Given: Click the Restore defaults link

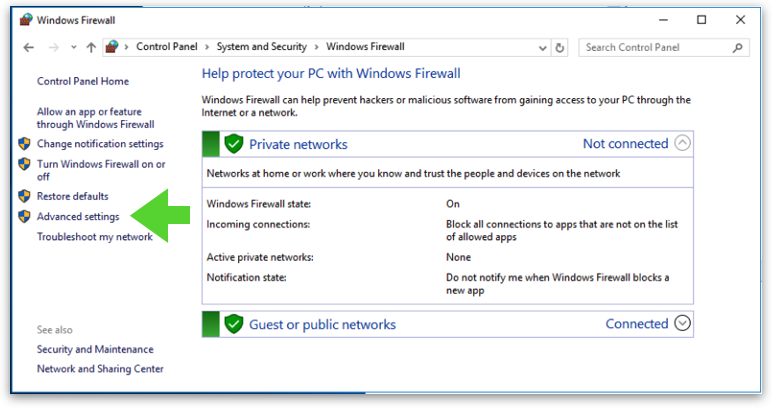Looking at the screenshot, I should click(x=72, y=196).
